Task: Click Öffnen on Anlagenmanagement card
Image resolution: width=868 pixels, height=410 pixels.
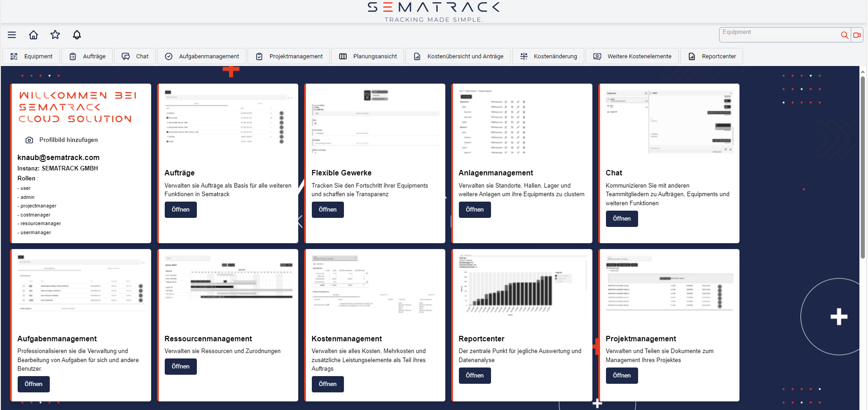Action: [475, 210]
